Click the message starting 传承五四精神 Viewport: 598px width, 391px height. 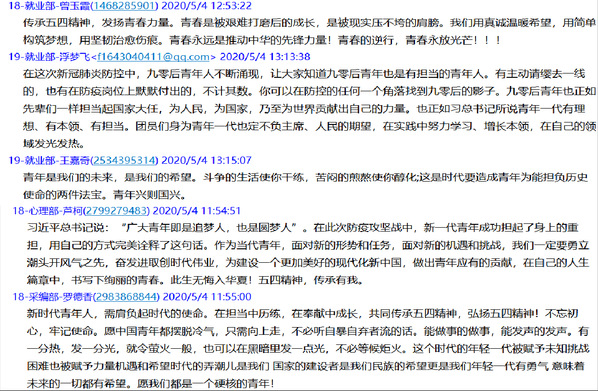coord(309,31)
